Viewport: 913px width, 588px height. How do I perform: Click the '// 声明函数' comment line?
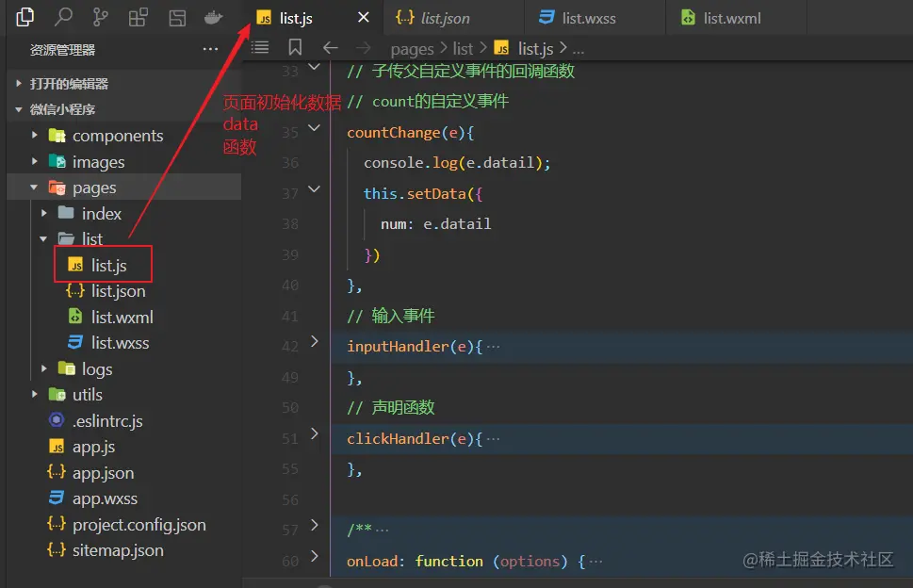tap(391, 407)
